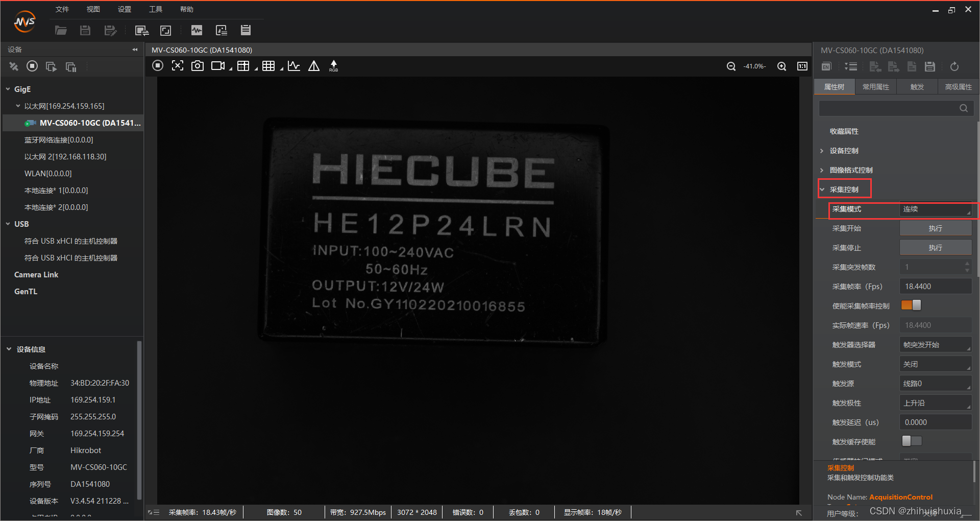
Task: Click the RGB upload arrow icon
Action: tap(333, 65)
